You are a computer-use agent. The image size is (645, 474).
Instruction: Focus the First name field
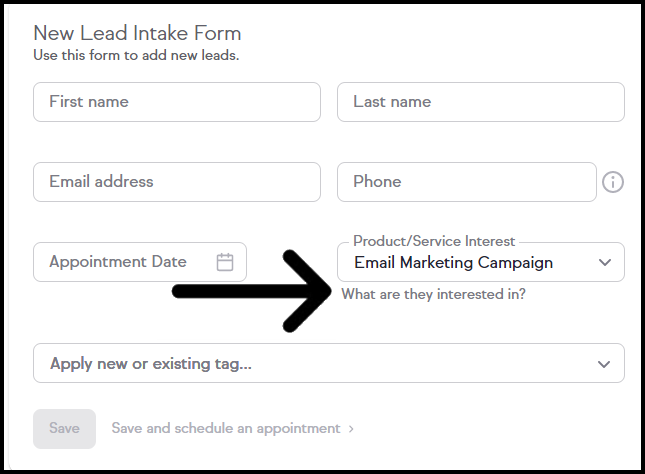(x=176, y=102)
